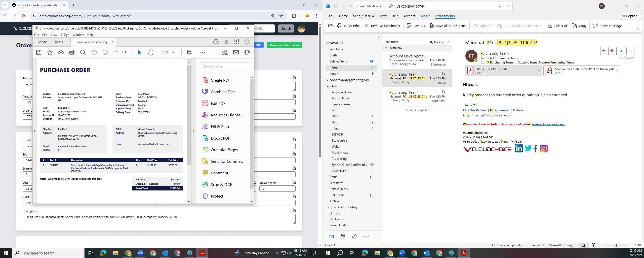Open File Explorer from the taskbar
This screenshot has width=644, height=258.
click(x=115, y=253)
